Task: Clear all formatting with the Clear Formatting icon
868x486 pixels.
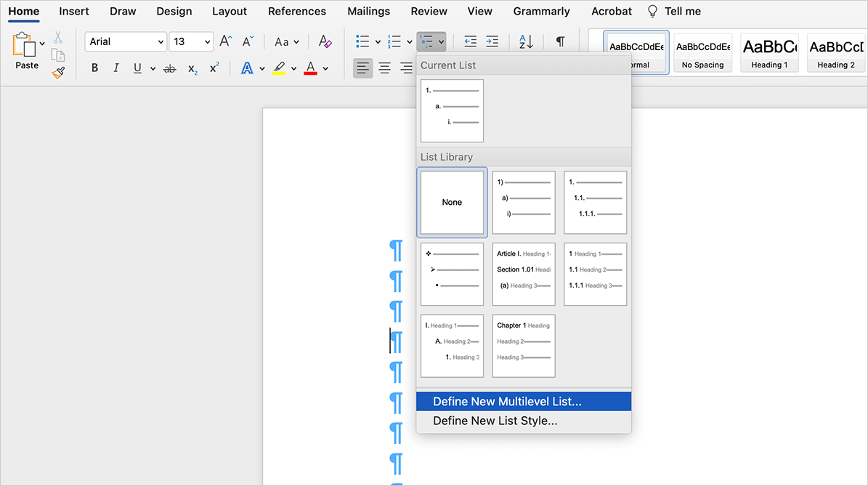Action: pyautogui.click(x=325, y=41)
